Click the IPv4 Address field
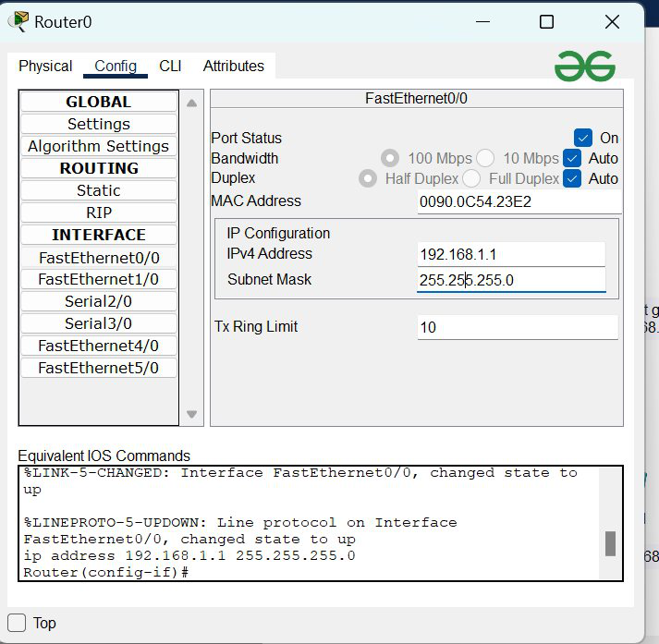Image resolution: width=659 pixels, height=644 pixels. click(511, 254)
